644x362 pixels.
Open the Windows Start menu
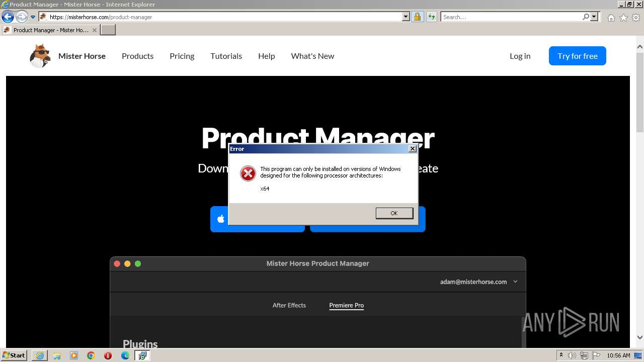coord(14,355)
